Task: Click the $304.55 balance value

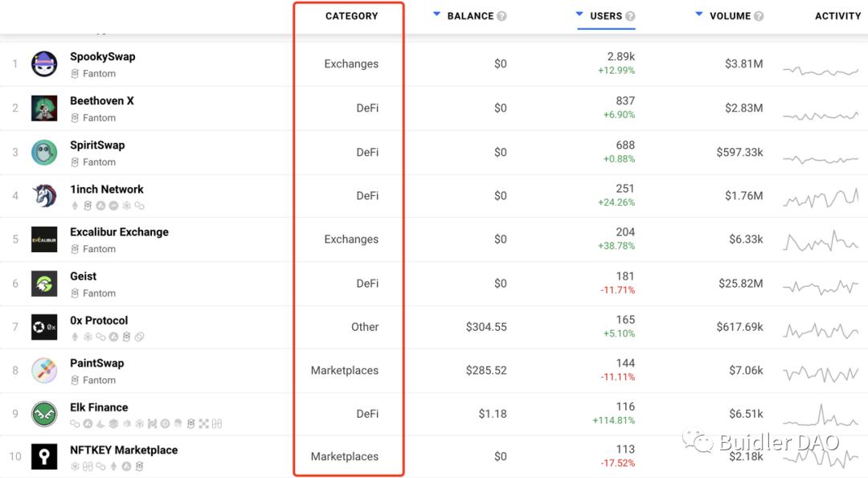Action: pyautogui.click(x=486, y=327)
